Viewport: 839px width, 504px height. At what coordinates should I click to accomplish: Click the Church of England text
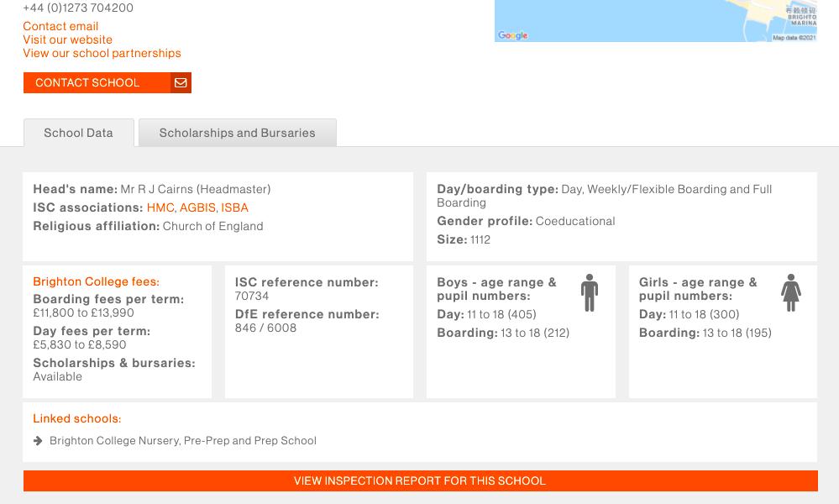point(213,226)
